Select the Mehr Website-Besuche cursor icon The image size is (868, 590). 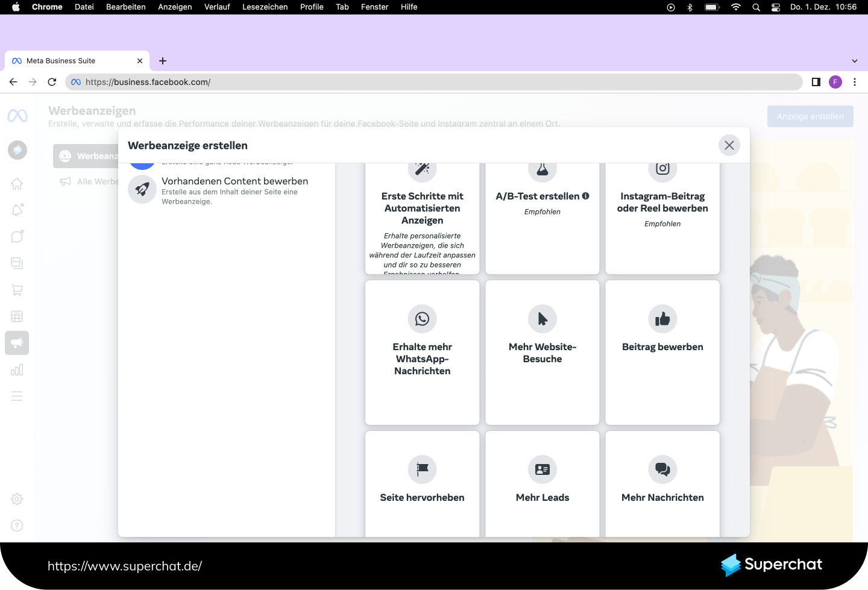pyautogui.click(x=542, y=319)
